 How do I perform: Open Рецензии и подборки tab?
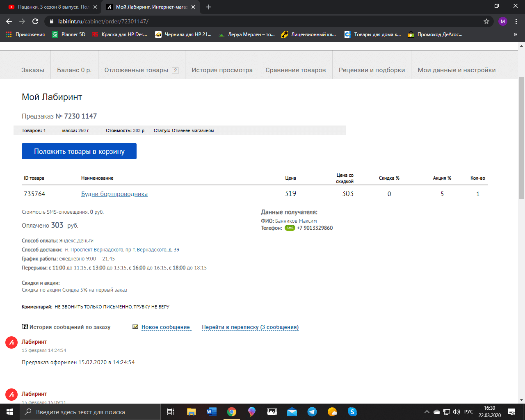[x=372, y=70]
